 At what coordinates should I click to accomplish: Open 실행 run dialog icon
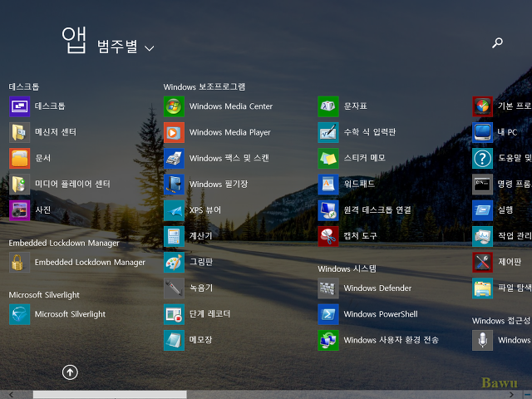pos(482,210)
